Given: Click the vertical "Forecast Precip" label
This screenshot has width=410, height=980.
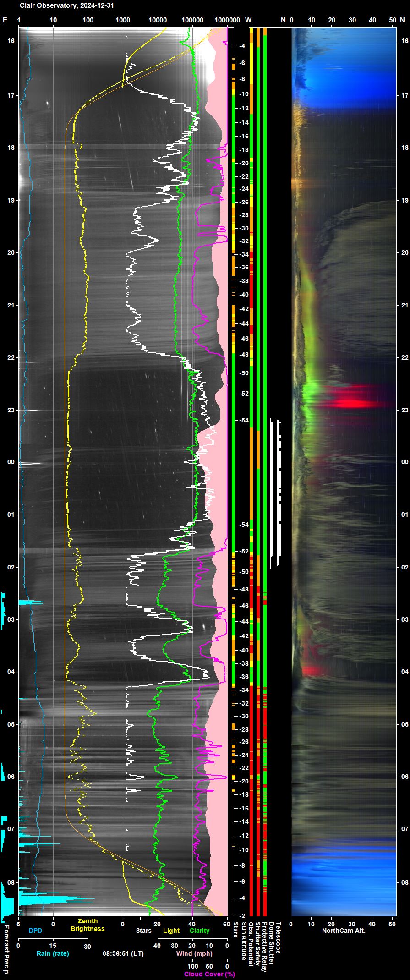Looking at the screenshot, I should coord(6,949).
